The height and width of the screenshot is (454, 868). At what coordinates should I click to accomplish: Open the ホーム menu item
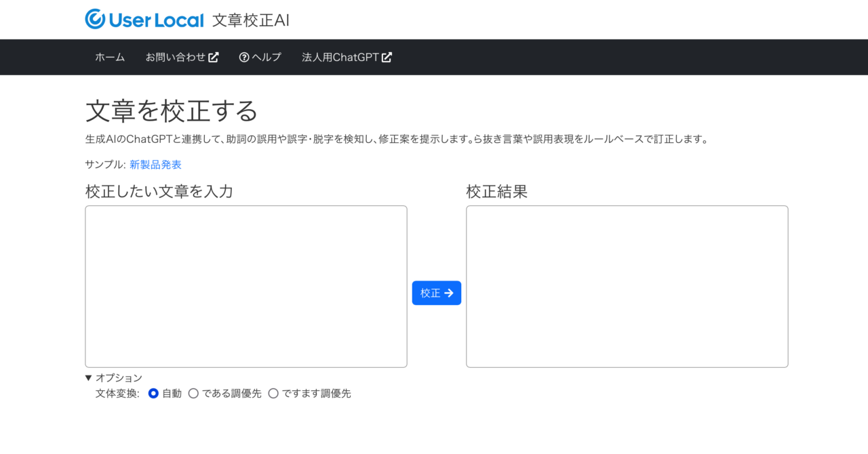[x=110, y=57]
